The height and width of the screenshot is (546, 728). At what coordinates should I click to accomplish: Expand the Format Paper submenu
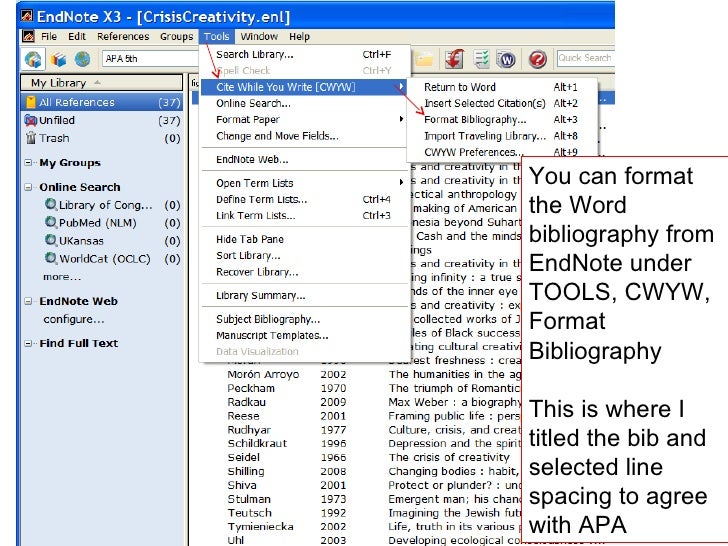pos(303,119)
